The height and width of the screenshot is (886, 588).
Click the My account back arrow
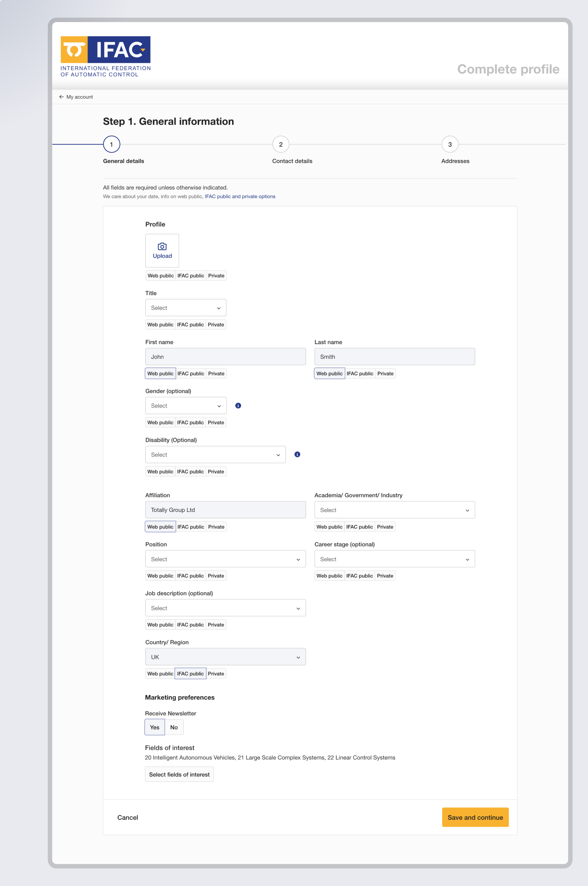(x=61, y=97)
